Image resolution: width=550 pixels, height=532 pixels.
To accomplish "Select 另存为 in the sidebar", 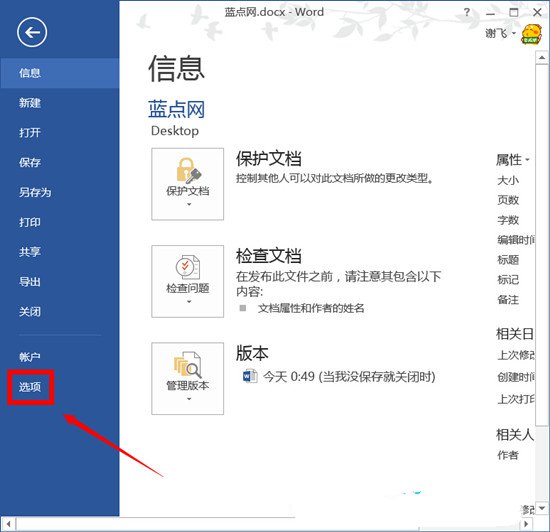I will (x=60, y=192).
